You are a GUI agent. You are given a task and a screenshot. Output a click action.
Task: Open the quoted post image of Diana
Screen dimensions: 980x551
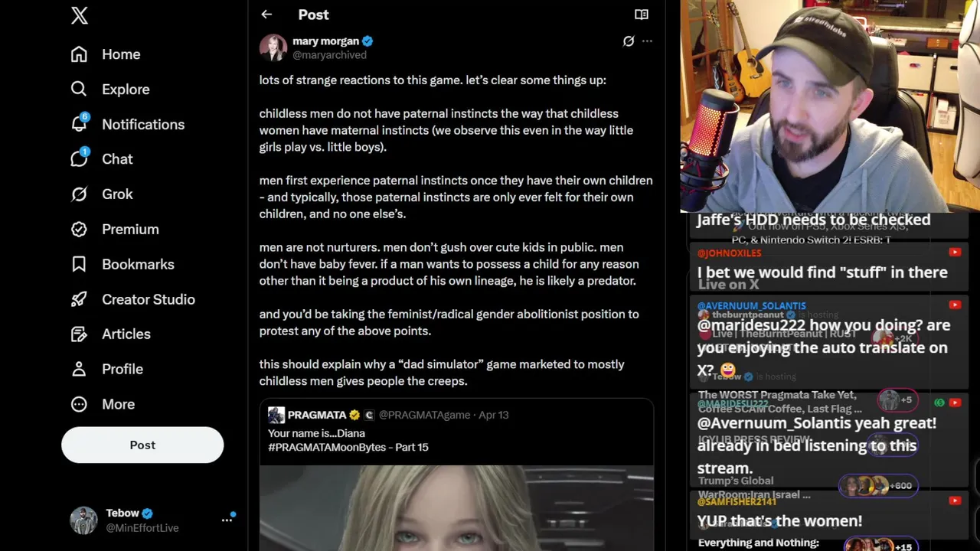point(456,508)
